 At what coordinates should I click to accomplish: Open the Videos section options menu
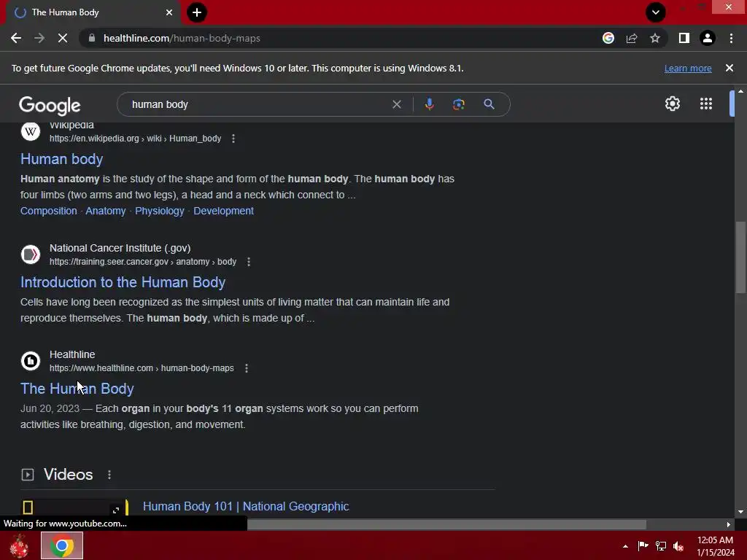[x=109, y=475]
